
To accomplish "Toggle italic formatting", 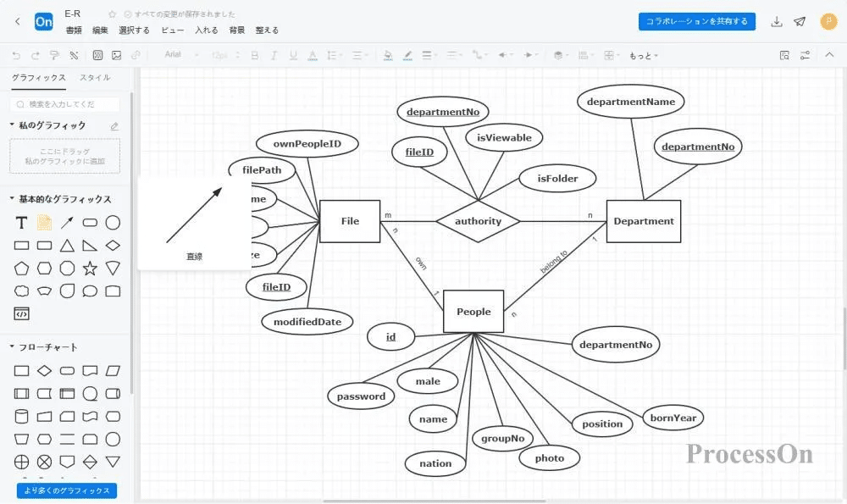I will [x=274, y=54].
